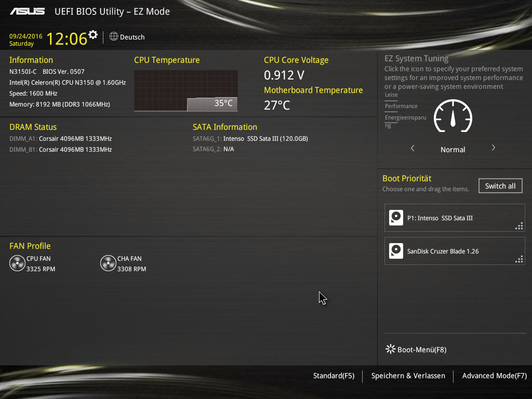
Task: Select the Leise tuning option
Action: coord(391,95)
